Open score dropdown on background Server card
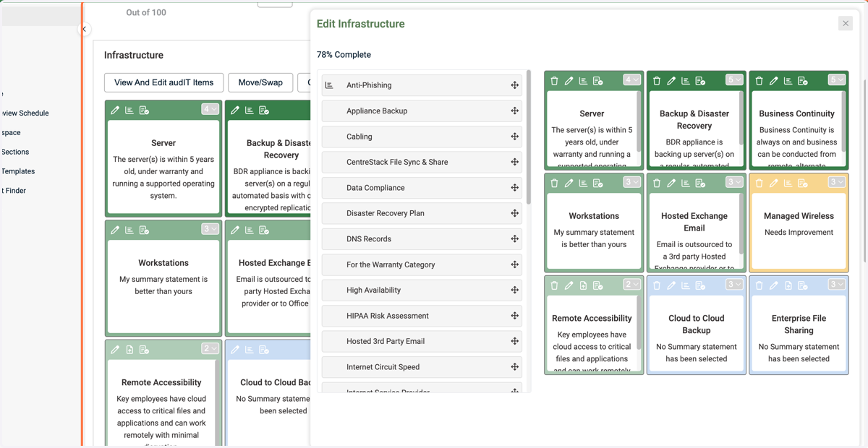 coord(210,110)
